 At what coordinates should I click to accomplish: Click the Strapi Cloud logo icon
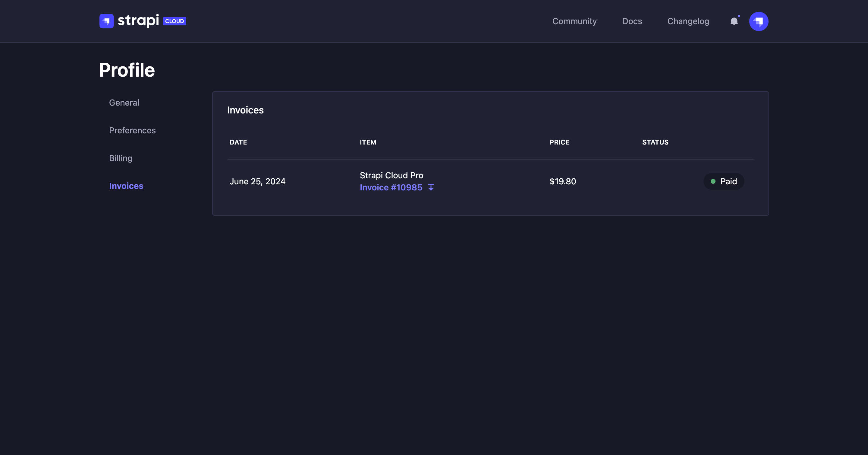tap(106, 21)
